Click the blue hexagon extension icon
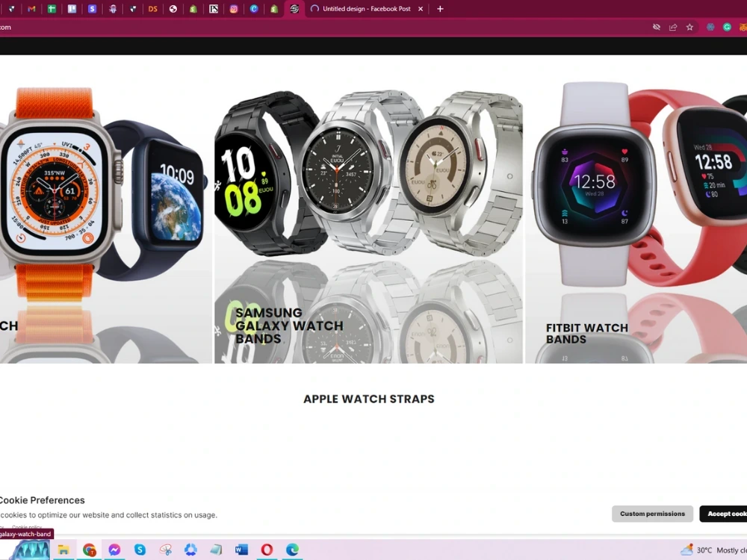 [710, 27]
